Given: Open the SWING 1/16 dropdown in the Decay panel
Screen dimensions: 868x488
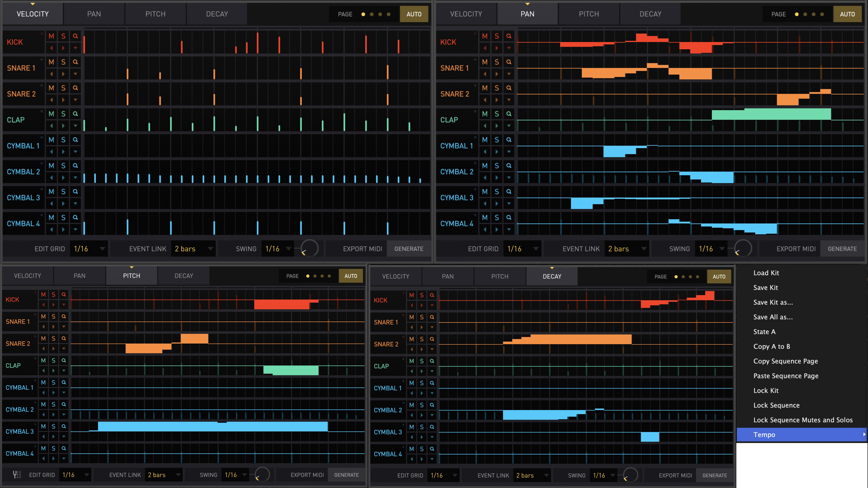Looking at the screenshot, I should tap(603, 476).
